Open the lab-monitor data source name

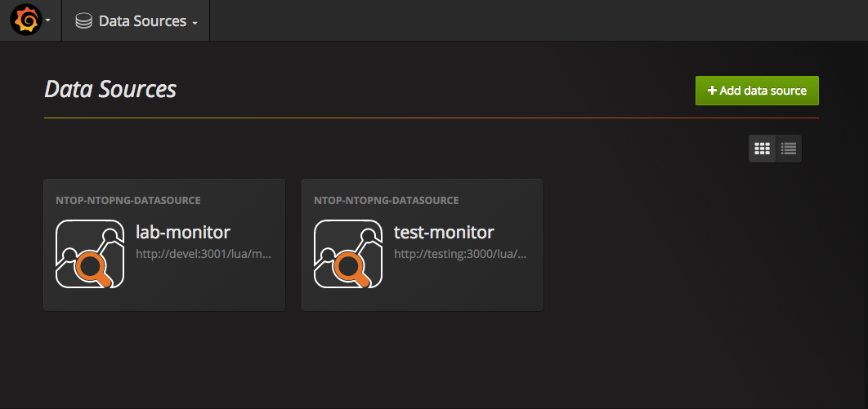[183, 232]
